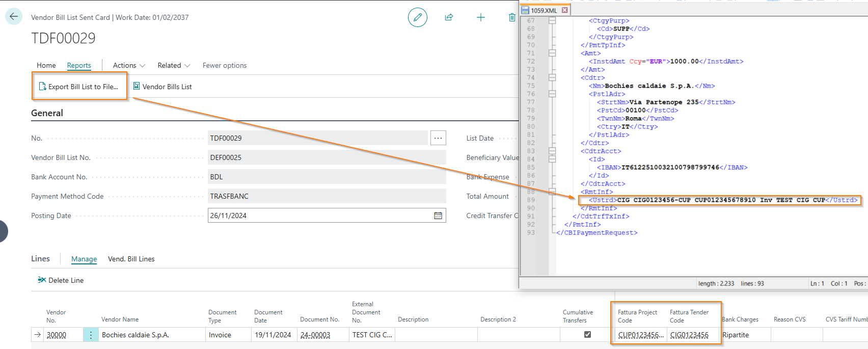The image size is (868, 349).
Task: Click the plus icon to create new
Action: tap(480, 17)
